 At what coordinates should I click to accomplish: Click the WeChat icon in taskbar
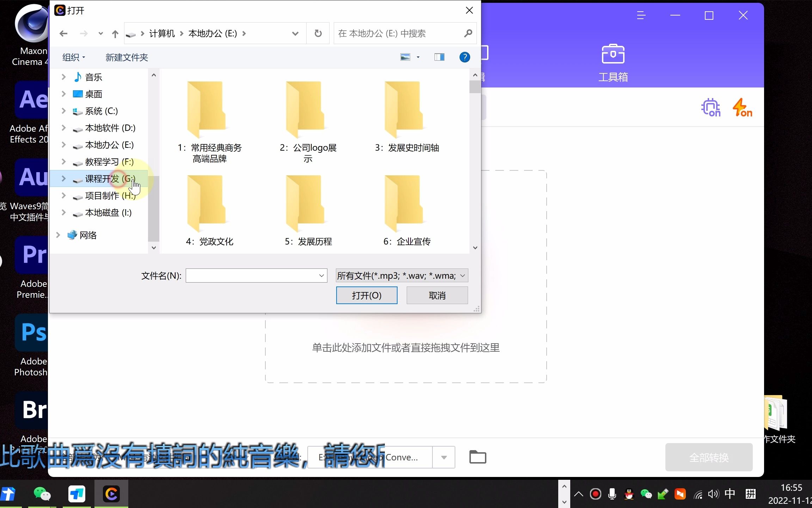pyautogui.click(x=42, y=494)
